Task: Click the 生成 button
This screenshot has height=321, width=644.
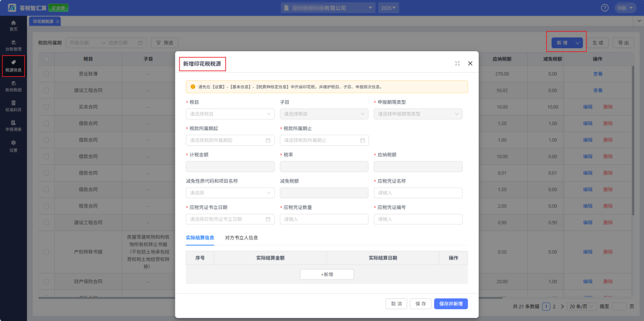Action: pyautogui.click(x=597, y=43)
